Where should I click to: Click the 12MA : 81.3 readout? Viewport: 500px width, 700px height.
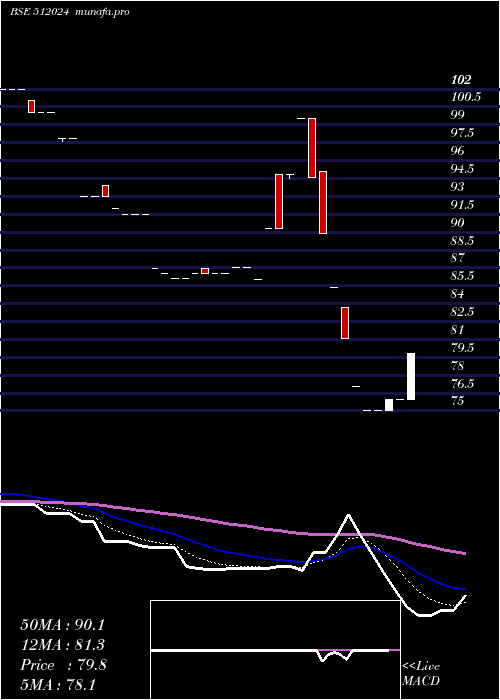64,645
